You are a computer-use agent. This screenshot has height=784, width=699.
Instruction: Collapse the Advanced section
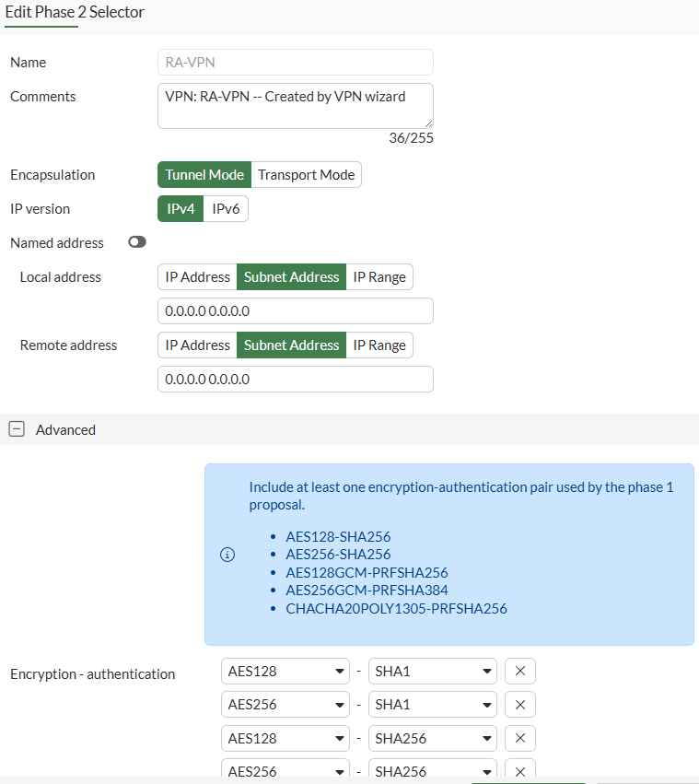[16, 429]
